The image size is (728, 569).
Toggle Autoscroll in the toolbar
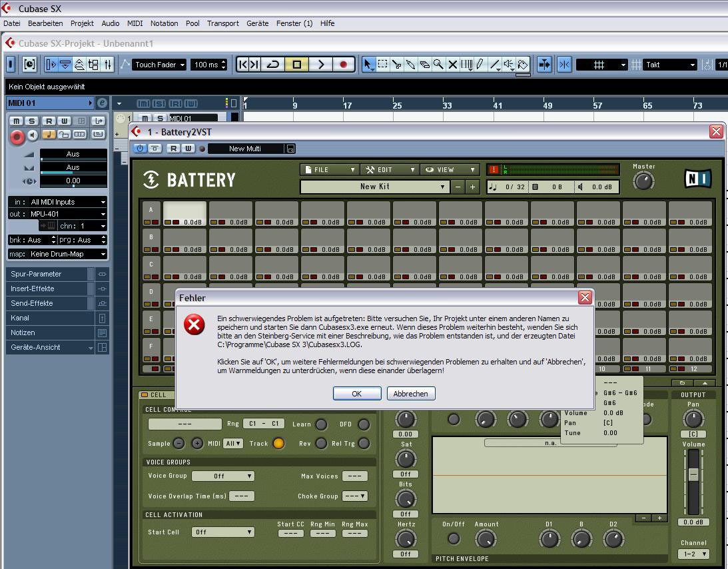544,65
